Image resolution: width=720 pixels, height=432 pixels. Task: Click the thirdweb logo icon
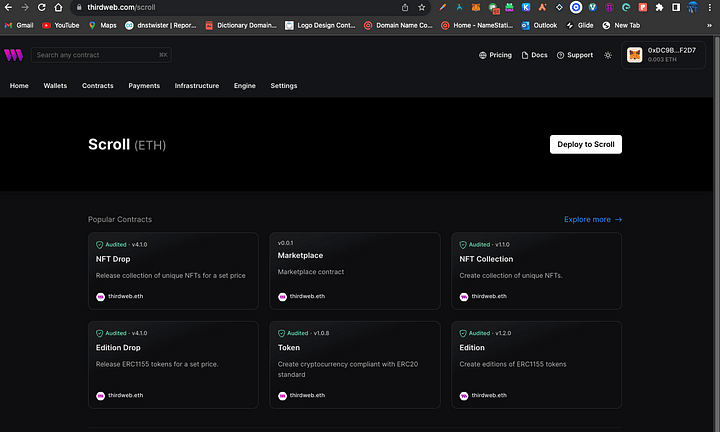point(13,55)
